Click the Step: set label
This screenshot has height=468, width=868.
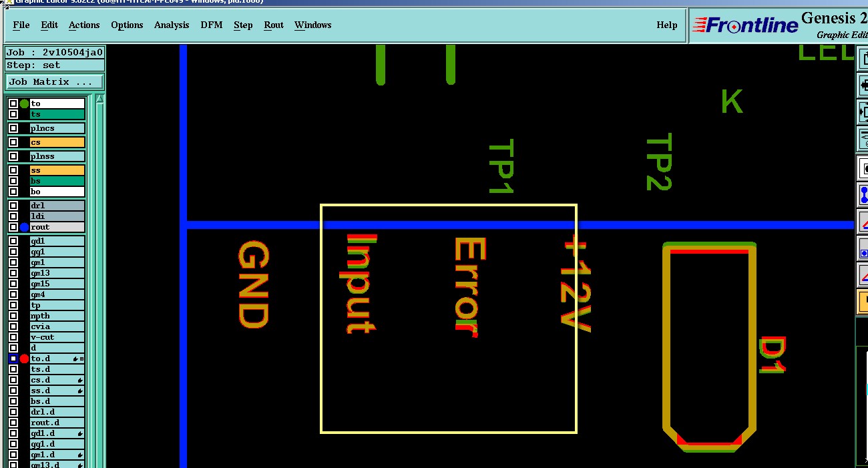pyautogui.click(x=55, y=65)
